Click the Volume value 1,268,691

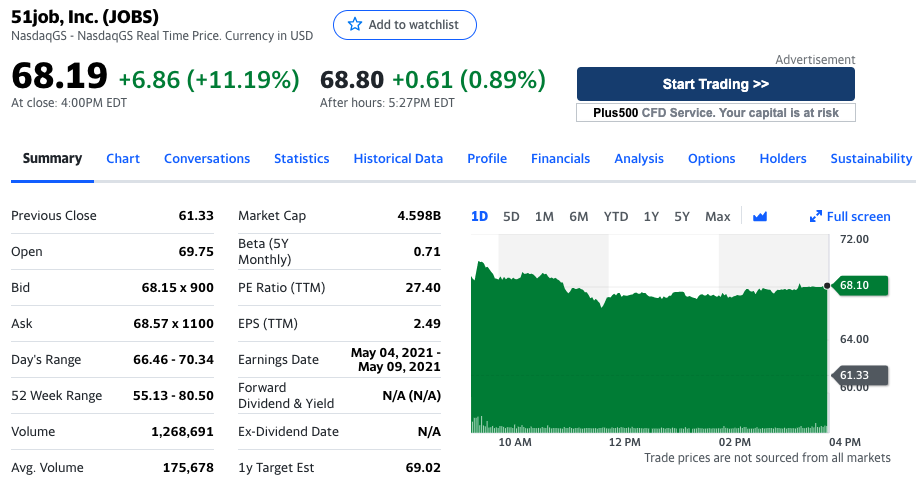[x=182, y=432]
